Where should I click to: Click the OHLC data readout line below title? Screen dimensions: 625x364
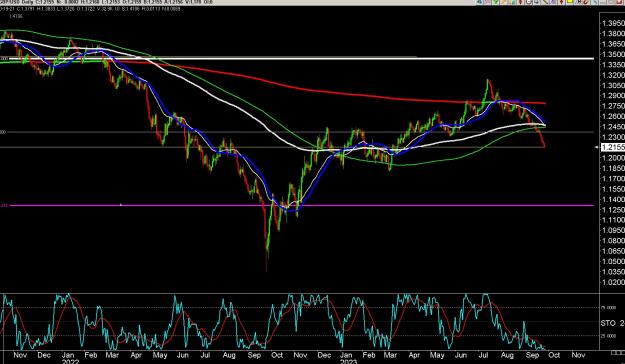pos(90,8)
